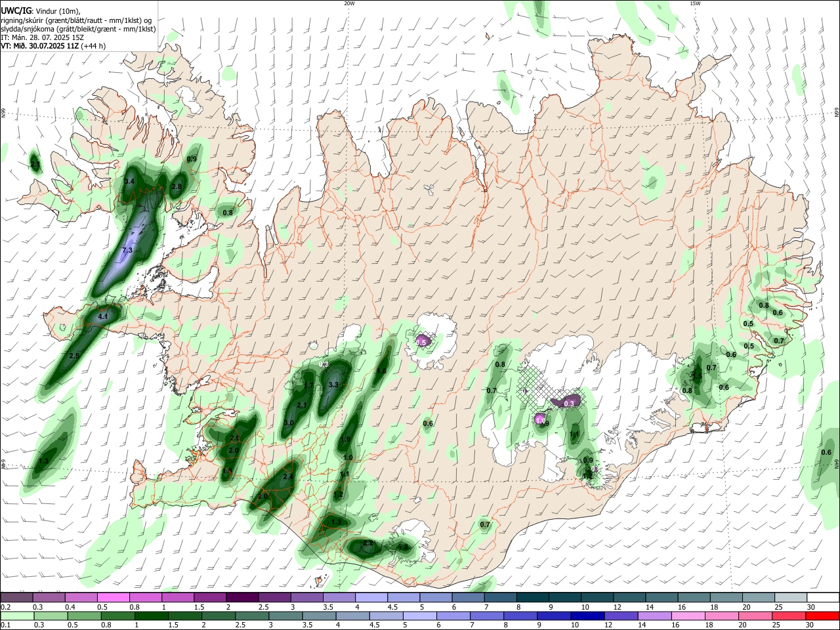Click the 0.3 value in the purple snow area
The width and height of the screenshot is (840, 630).
pyautogui.click(x=569, y=404)
